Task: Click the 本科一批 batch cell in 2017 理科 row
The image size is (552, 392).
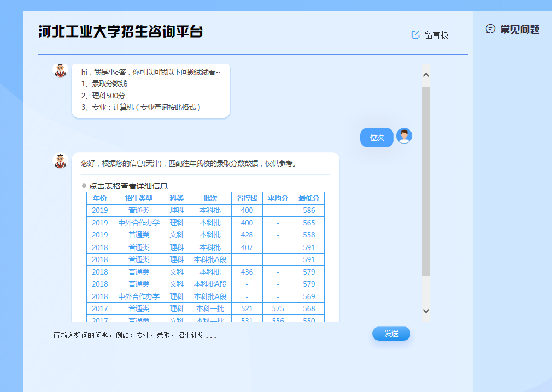Action: coord(210,308)
